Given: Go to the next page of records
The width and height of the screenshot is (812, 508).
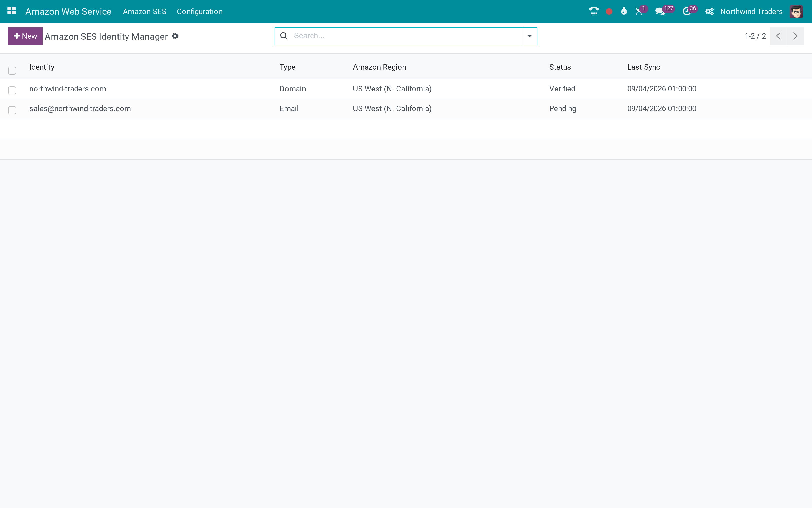Looking at the screenshot, I should (x=795, y=36).
